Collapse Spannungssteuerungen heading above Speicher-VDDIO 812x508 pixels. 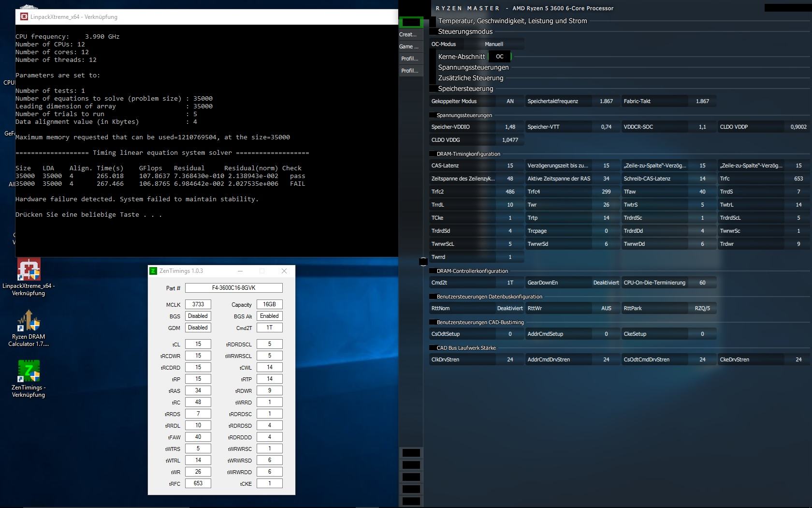[x=464, y=115]
